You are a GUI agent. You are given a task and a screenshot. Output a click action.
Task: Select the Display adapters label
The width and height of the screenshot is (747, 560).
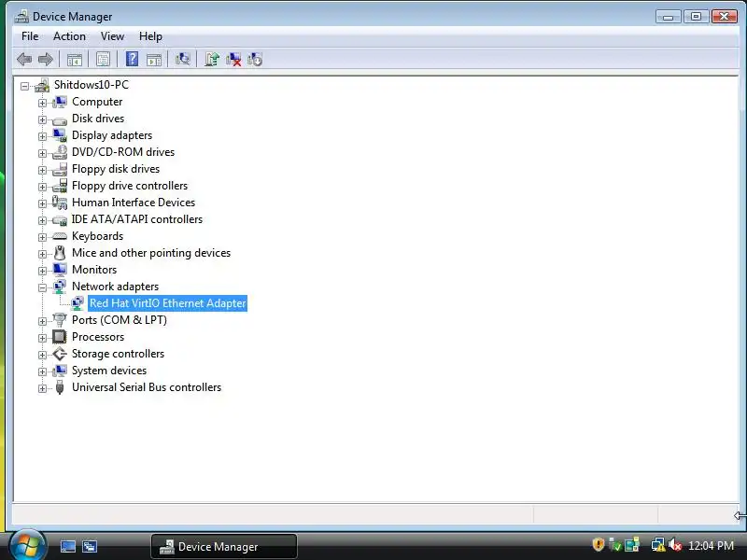point(112,135)
